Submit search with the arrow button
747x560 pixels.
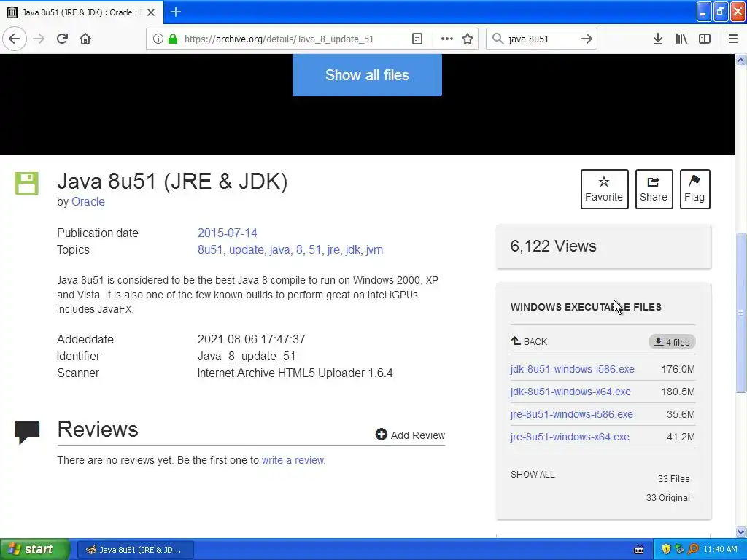tap(587, 39)
